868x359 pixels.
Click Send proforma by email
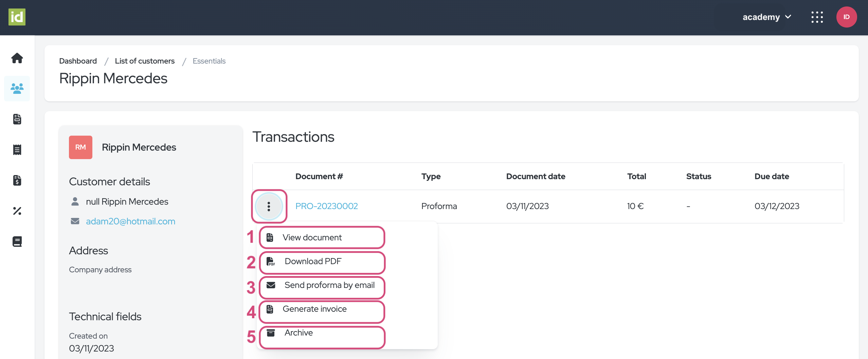[329, 285]
